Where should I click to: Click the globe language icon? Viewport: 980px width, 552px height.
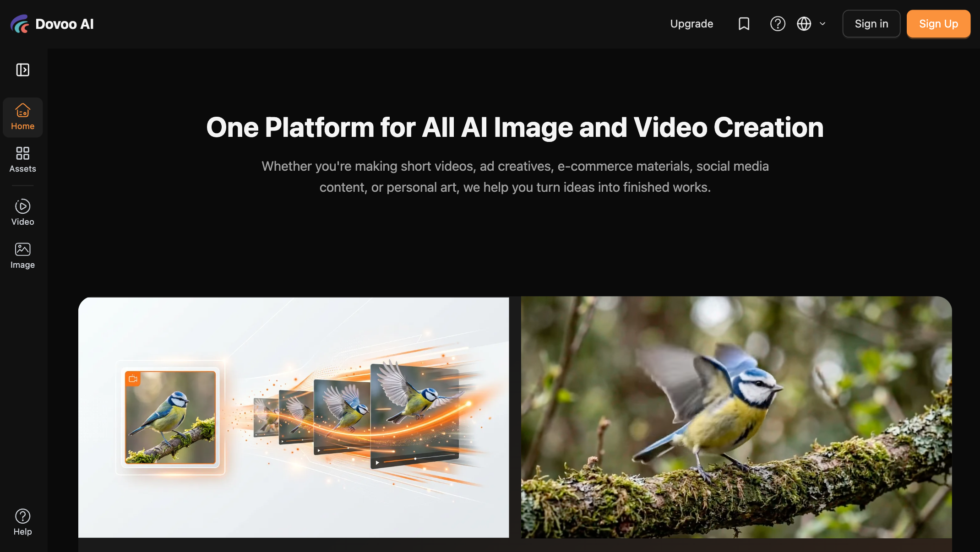(x=804, y=24)
